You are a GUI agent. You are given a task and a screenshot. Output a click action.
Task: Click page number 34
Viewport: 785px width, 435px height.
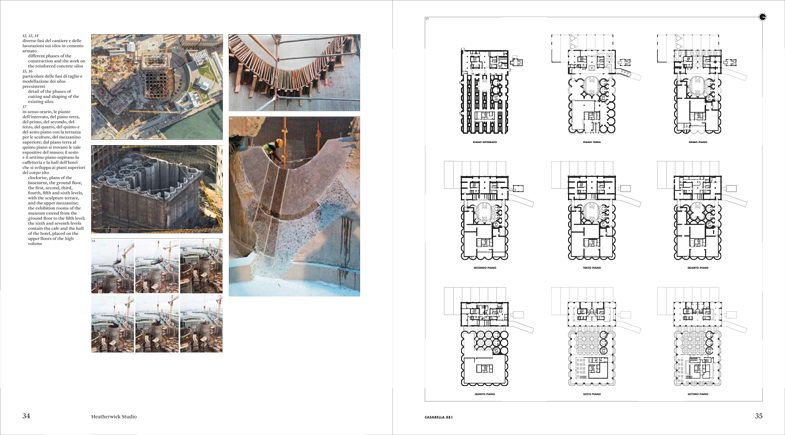coord(26,415)
